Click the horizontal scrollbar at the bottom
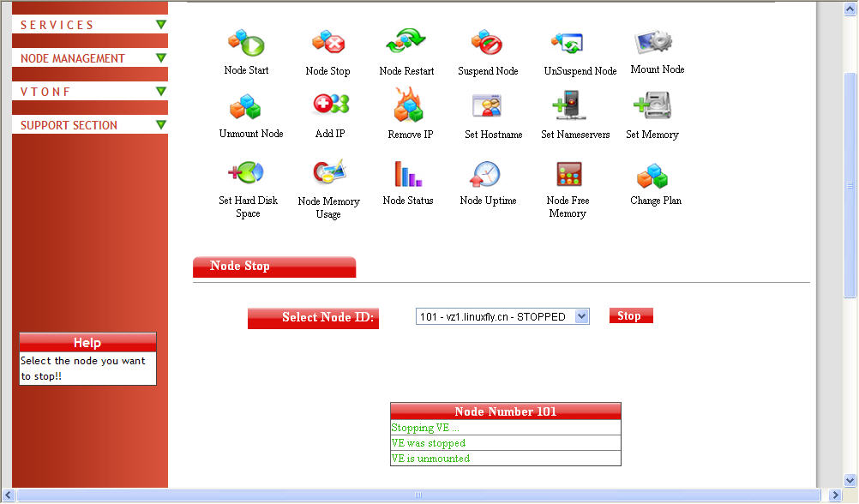 [x=418, y=495]
